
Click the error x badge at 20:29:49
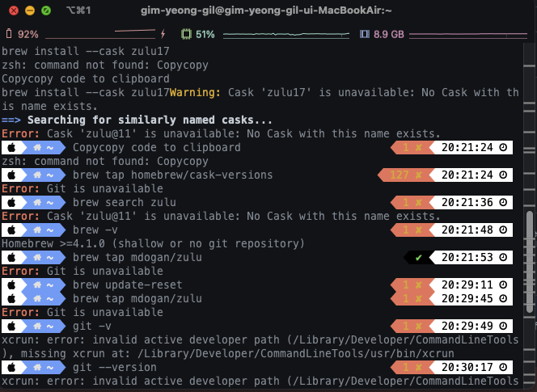coord(412,326)
